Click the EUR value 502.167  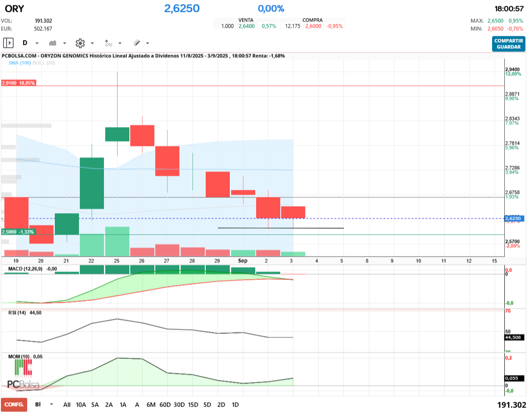[x=43, y=29]
